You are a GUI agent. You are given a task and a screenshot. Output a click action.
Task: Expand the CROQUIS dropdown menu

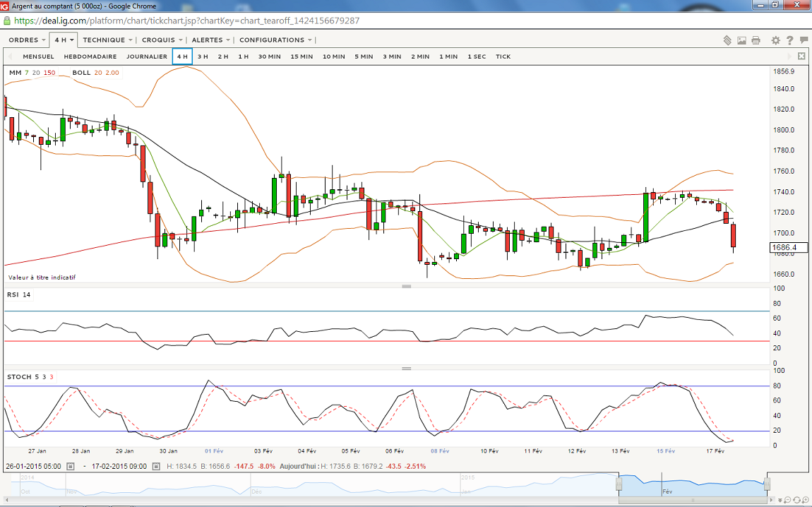point(162,40)
